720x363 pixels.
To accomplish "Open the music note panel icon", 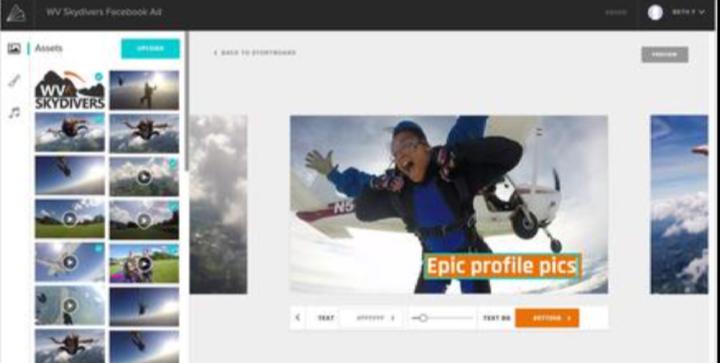I will (x=14, y=112).
